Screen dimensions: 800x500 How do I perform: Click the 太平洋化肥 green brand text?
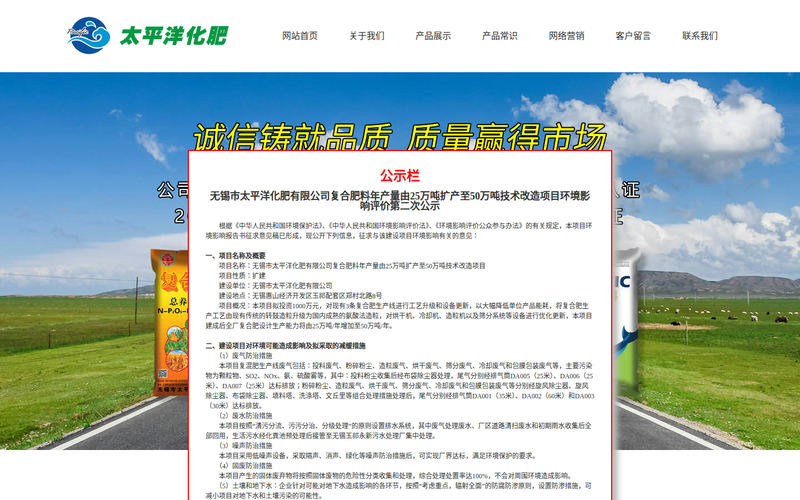click(x=174, y=36)
